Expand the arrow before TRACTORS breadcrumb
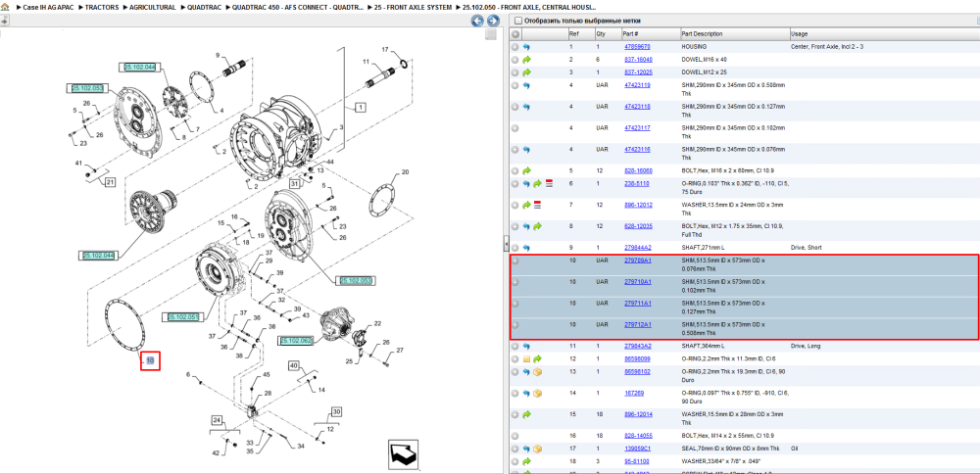 (80, 7)
